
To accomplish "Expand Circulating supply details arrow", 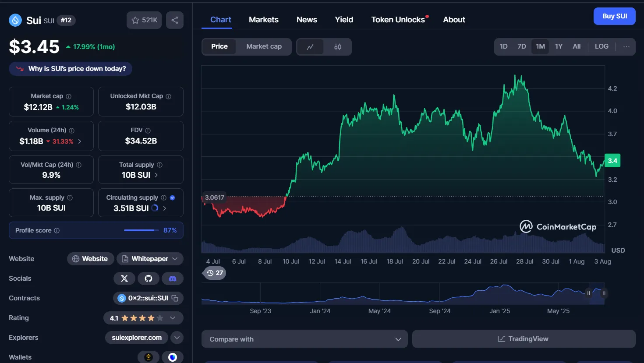I will [164, 208].
